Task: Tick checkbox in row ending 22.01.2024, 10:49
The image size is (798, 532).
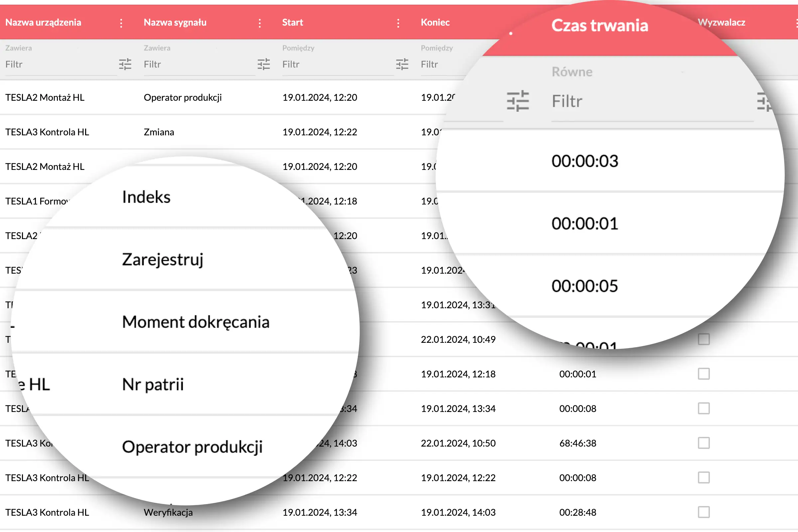Action: [x=704, y=339]
